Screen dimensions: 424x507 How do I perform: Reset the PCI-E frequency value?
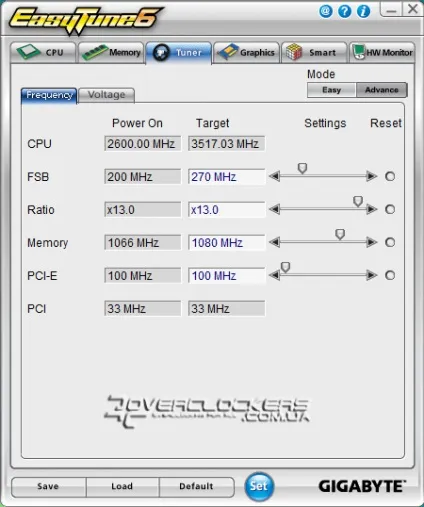coord(390,275)
